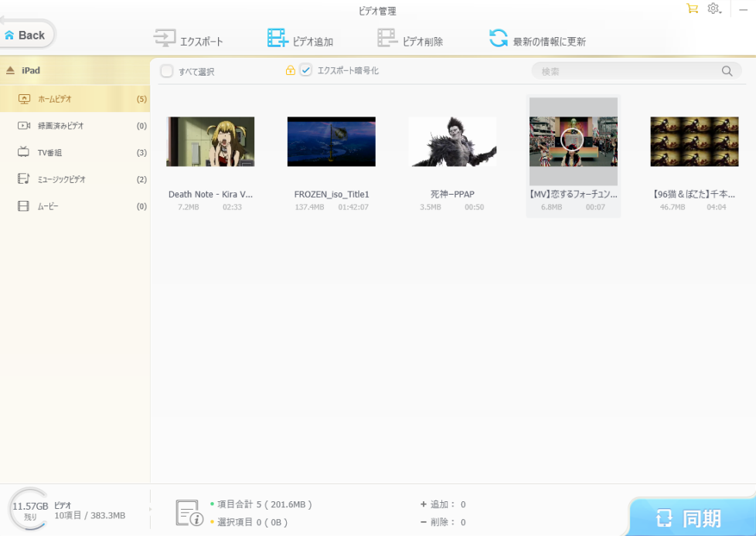The image size is (756, 536).
Task: Click the item info document icon
Action: click(x=189, y=513)
